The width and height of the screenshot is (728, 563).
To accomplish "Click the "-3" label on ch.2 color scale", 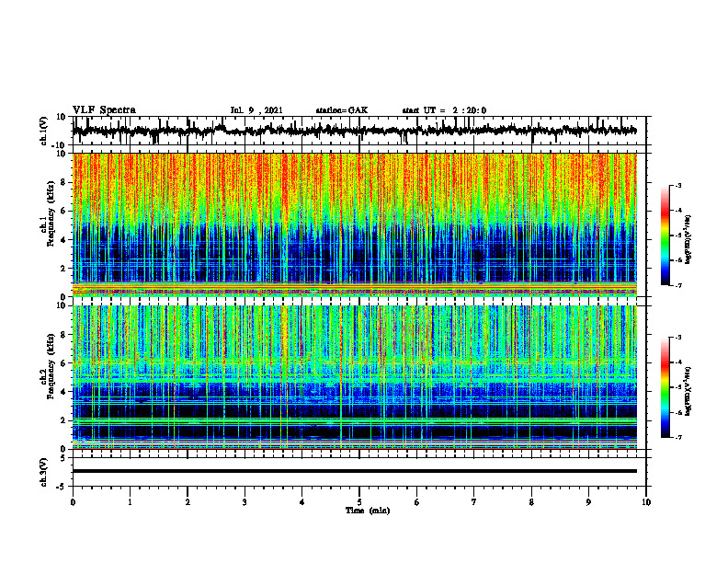I will coord(678,338).
